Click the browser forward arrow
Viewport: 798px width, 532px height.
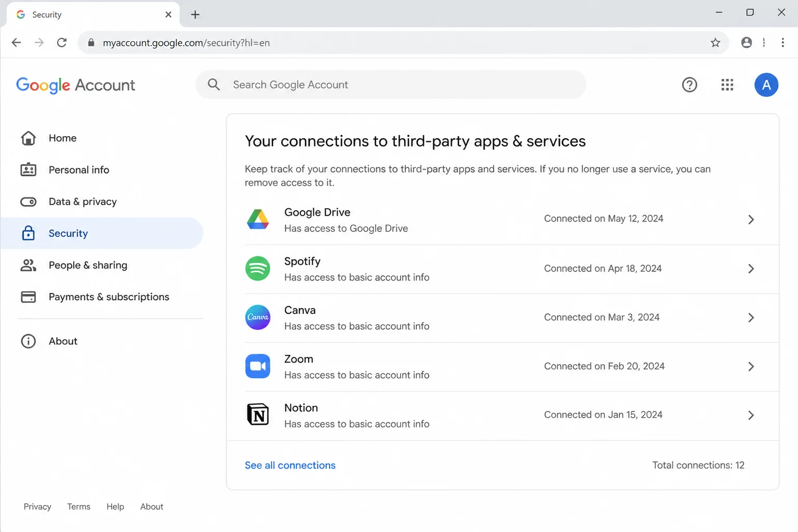click(39, 43)
